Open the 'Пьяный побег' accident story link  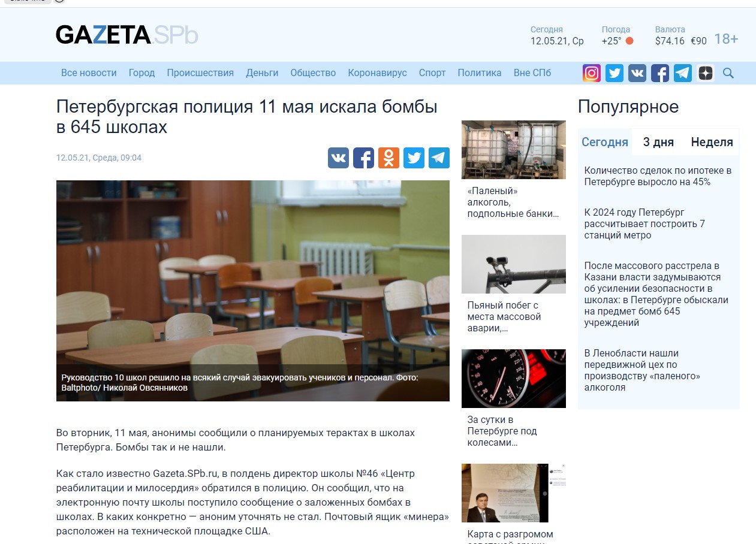point(504,317)
